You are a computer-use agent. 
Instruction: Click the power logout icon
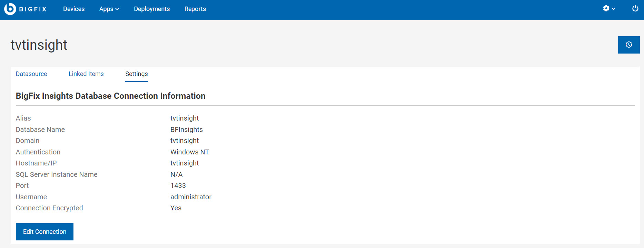635,9
